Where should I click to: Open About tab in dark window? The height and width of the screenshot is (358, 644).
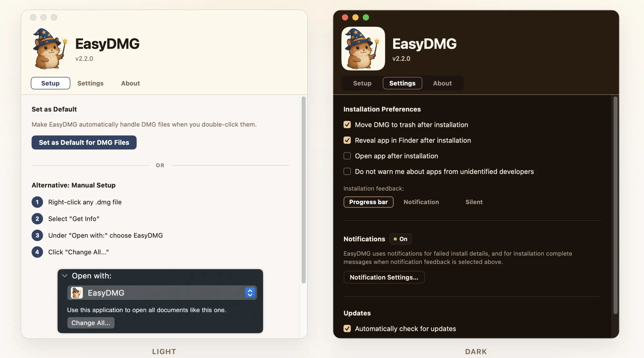442,83
